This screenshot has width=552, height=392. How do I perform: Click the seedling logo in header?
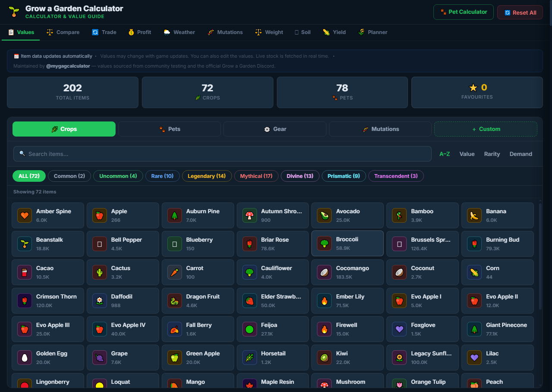pyautogui.click(x=14, y=12)
